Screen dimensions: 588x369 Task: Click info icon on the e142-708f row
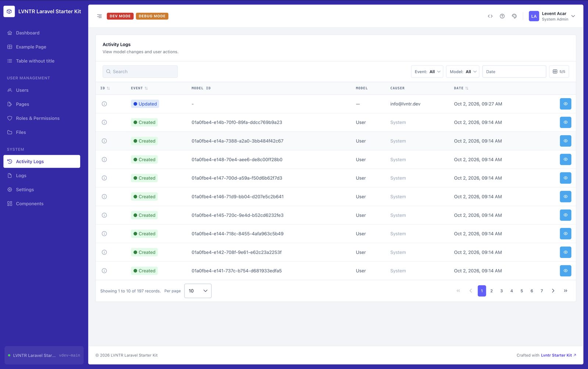104,252
